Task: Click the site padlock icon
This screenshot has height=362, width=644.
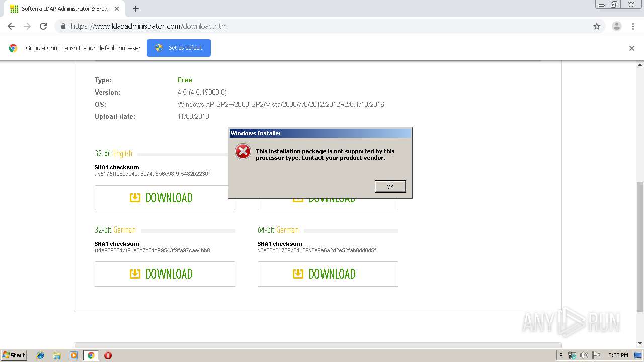Action: (63, 26)
